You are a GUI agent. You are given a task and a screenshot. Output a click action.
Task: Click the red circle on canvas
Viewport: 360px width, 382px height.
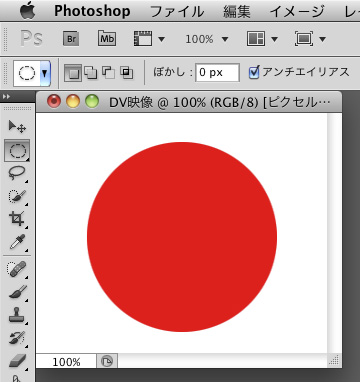[x=182, y=237]
